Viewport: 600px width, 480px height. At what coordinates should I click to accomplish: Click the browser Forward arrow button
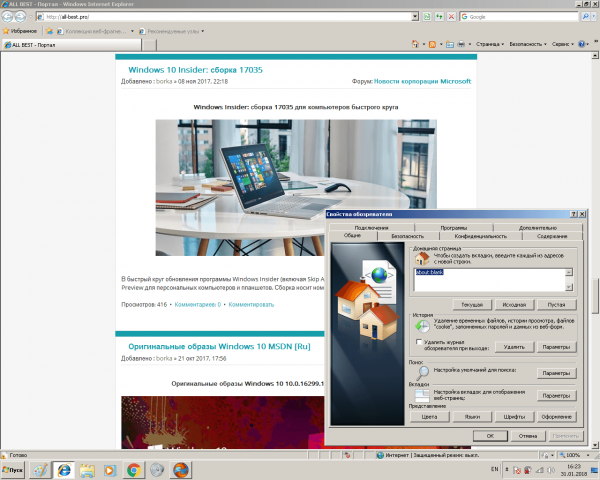(x=20, y=16)
